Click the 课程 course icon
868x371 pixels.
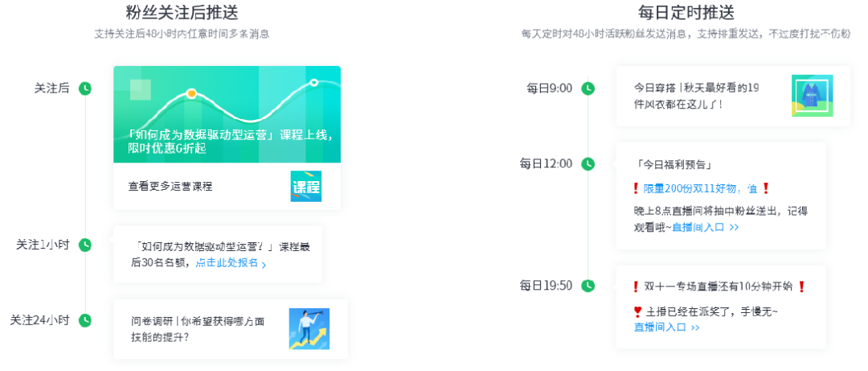coord(305,187)
